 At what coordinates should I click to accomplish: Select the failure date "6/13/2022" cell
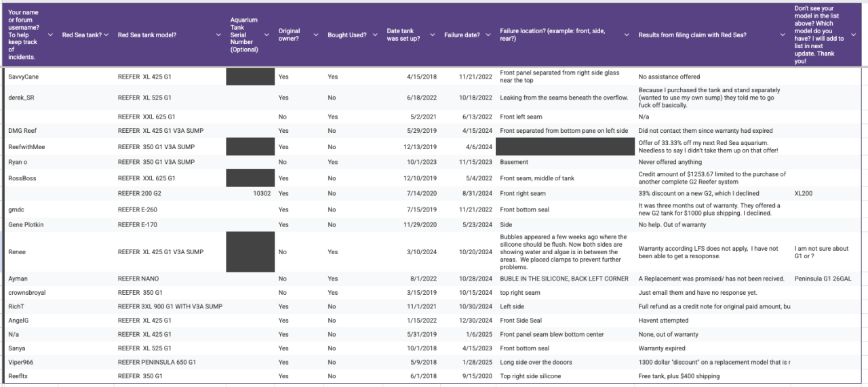coord(469,117)
